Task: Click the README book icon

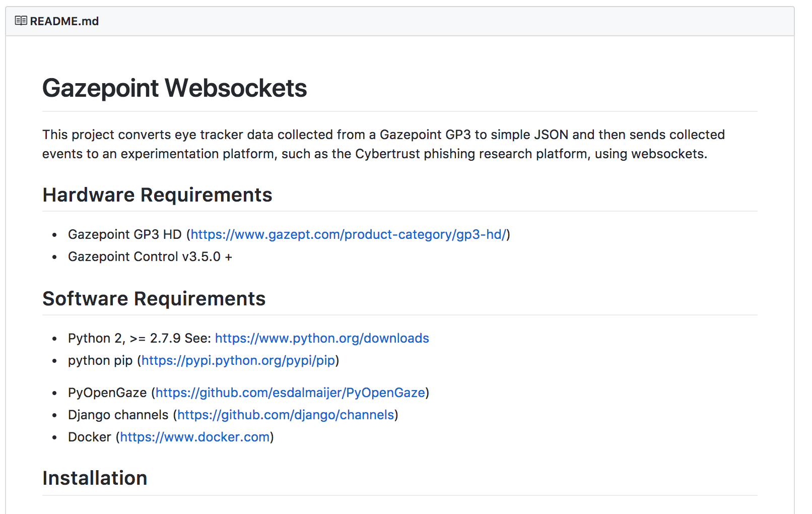Action: coord(21,21)
